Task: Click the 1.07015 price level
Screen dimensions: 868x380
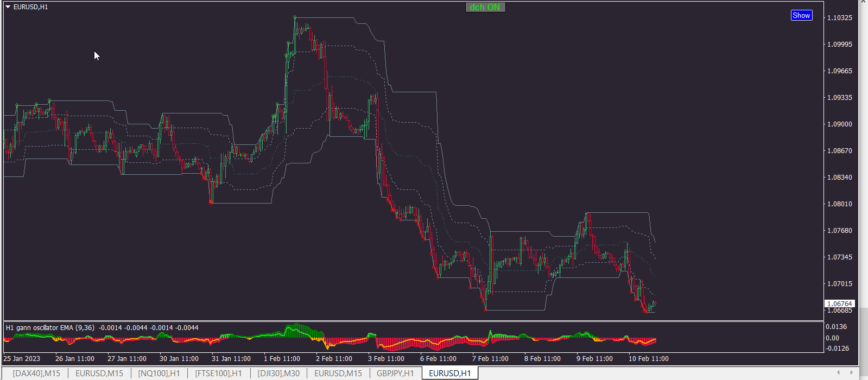Action: pyautogui.click(x=840, y=284)
